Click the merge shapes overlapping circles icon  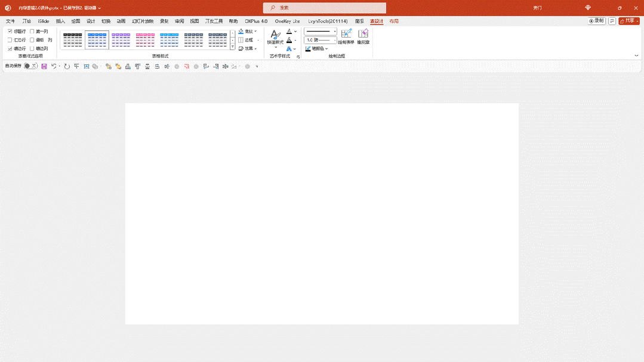95,66
